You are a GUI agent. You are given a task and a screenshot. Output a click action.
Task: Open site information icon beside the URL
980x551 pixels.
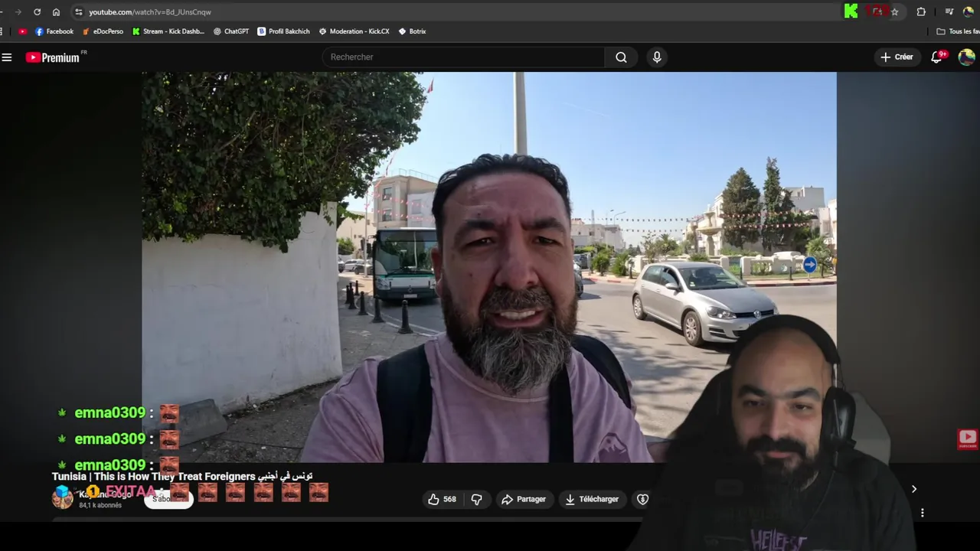[78, 11]
